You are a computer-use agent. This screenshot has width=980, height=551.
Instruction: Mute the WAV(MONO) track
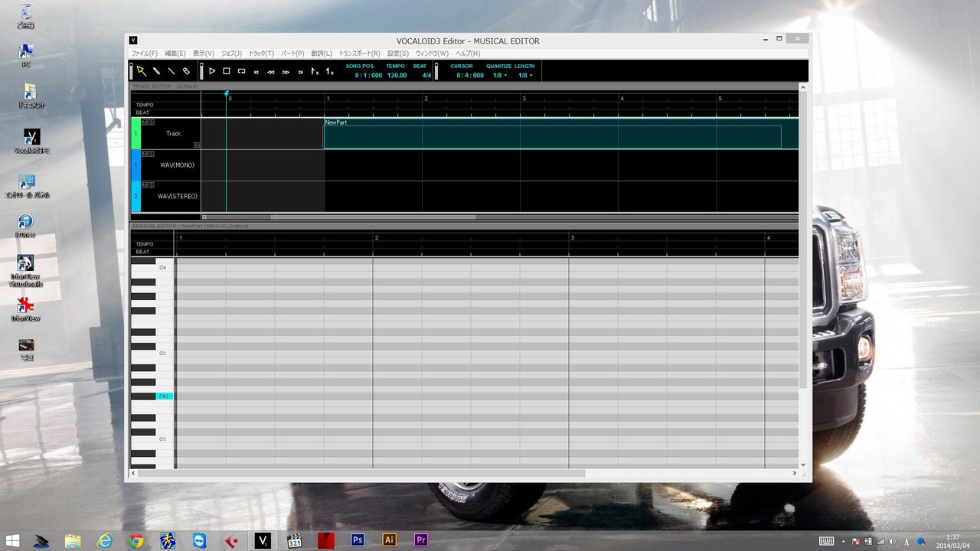point(145,153)
